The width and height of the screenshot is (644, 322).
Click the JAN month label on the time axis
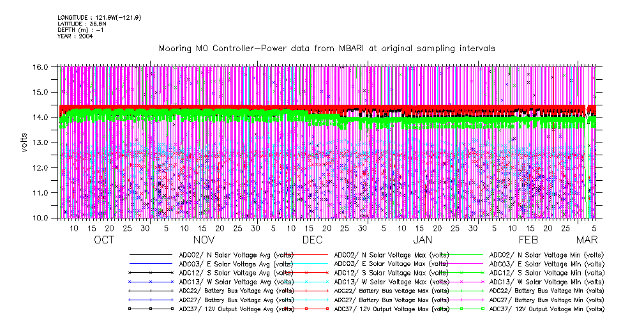tap(423, 240)
